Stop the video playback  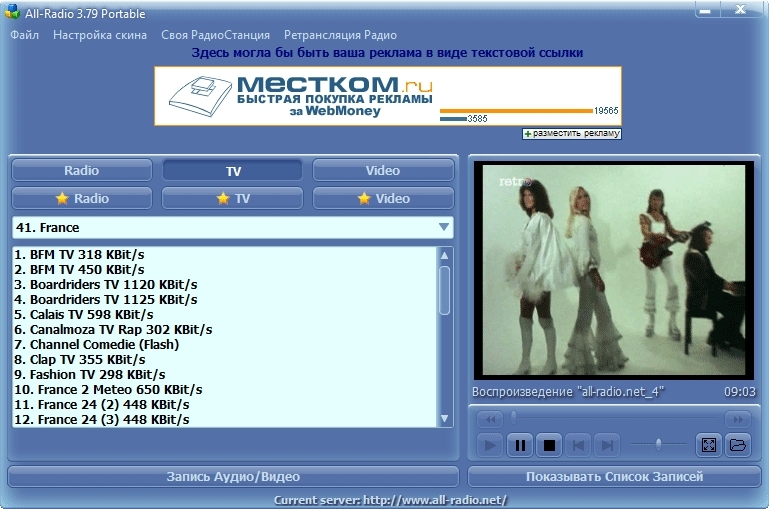pos(548,444)
